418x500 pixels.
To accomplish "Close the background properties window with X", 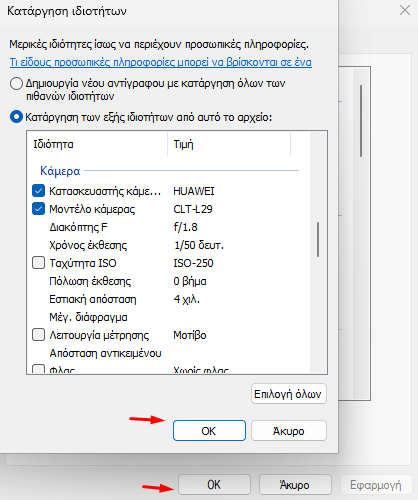I will tap(405, 10).
